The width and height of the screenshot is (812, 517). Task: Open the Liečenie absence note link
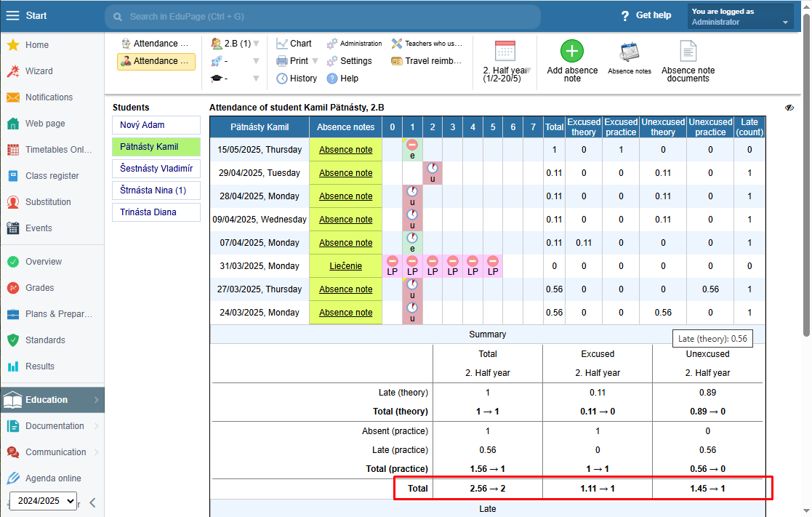[x=345, y=266]
